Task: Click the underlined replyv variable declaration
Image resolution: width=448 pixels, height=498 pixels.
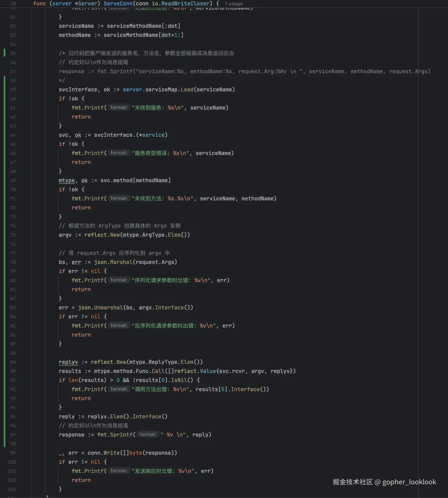Action: 68,362
